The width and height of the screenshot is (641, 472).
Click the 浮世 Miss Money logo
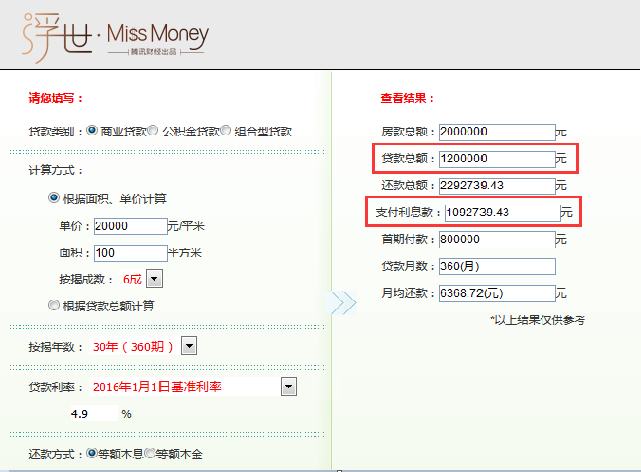coord(116,36)
